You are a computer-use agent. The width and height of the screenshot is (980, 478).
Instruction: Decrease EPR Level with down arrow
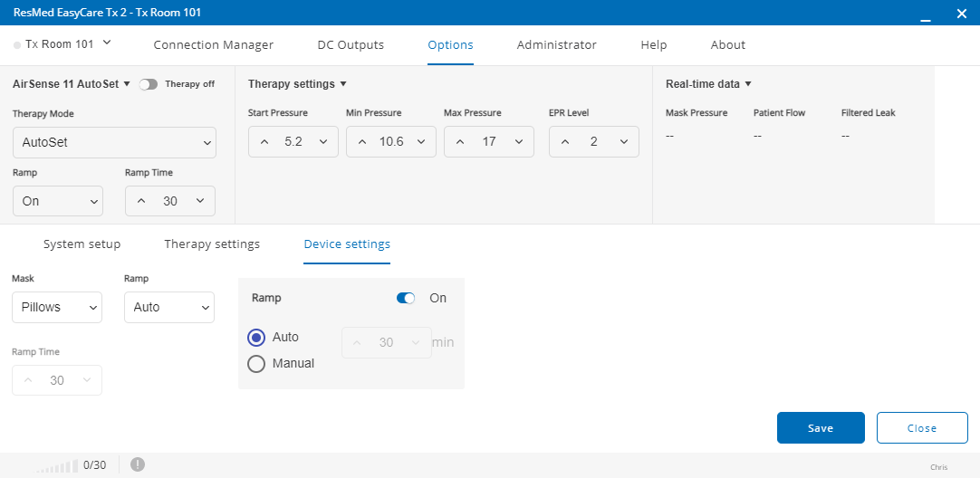[x=624, y=142]
